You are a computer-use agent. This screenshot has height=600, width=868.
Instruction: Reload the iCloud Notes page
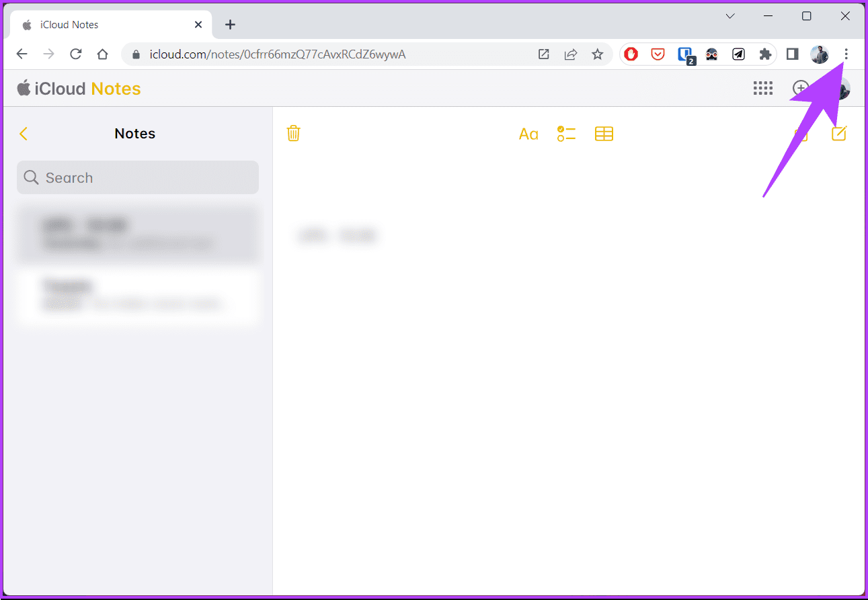point(76,54)
